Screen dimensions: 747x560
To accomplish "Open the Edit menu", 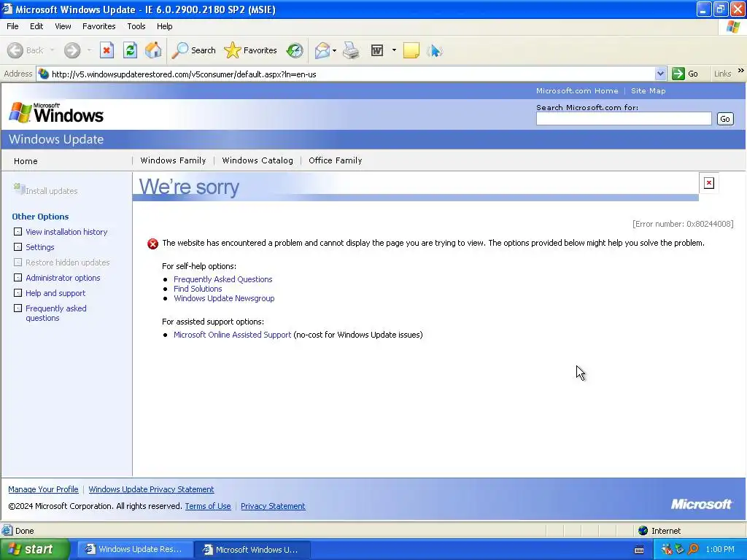I will tap(36, 27).
